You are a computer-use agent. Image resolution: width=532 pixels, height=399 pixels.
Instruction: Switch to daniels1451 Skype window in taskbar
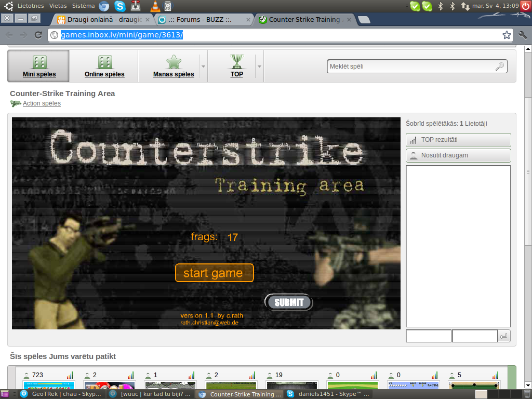328,394
